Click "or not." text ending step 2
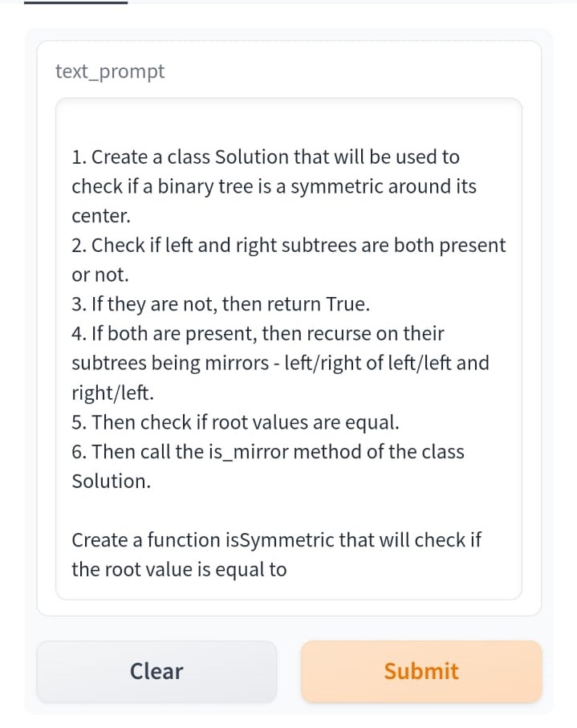Viewport: 577px width, 728px height. click(x=100, y=275)
